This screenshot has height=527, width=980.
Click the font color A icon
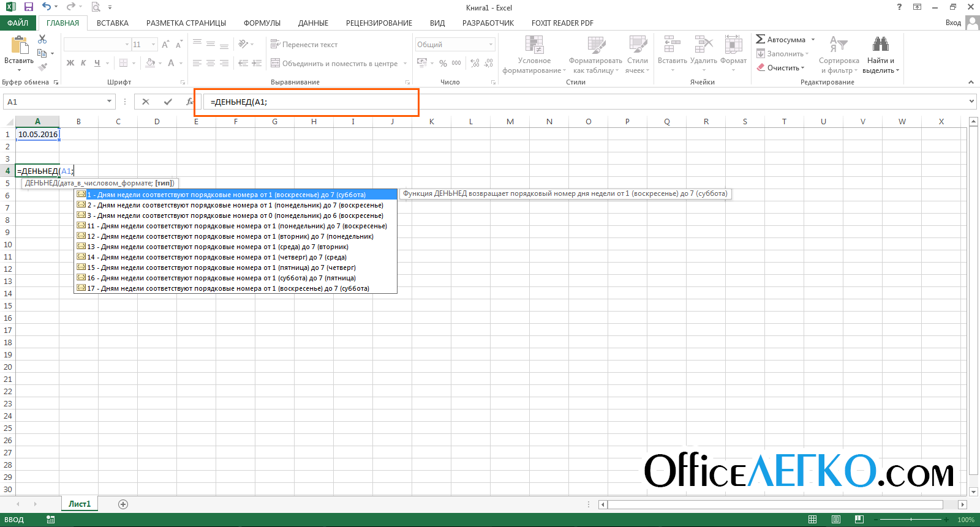point(171,63)
